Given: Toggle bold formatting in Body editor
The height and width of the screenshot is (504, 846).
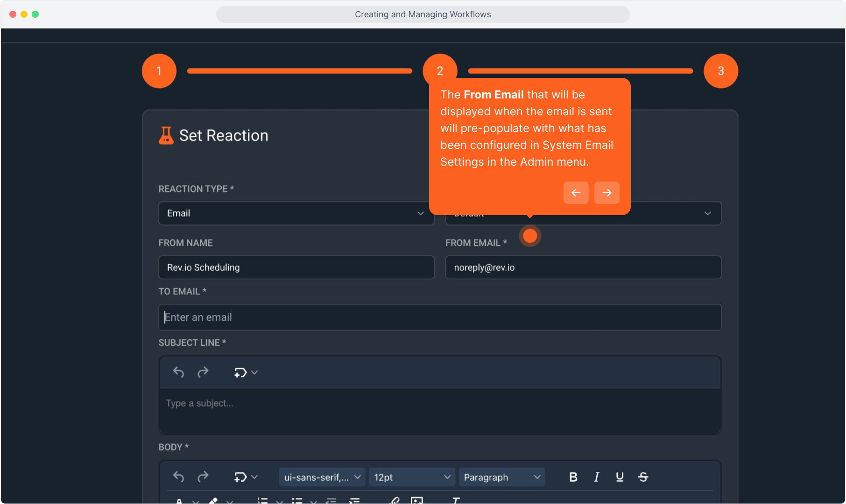Looking at the screenshot, I should tap(573, 477).
